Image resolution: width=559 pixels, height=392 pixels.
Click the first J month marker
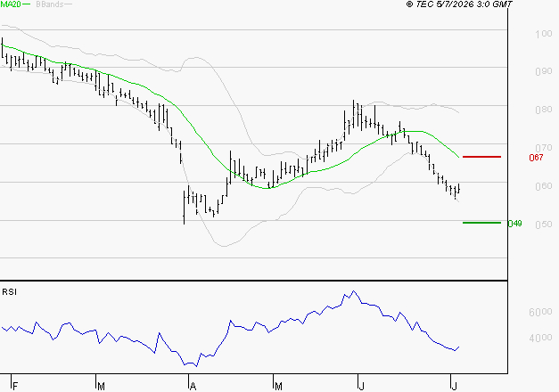click(361, 386)
